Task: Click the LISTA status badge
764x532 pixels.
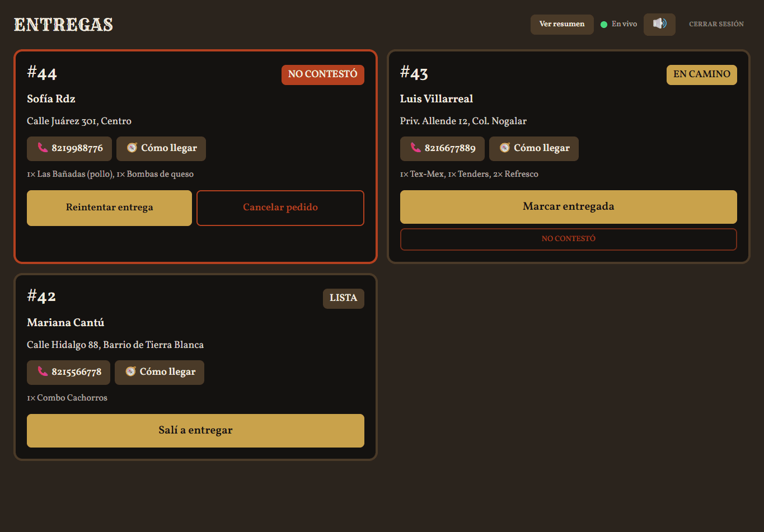Action: [x=344, y=298]
